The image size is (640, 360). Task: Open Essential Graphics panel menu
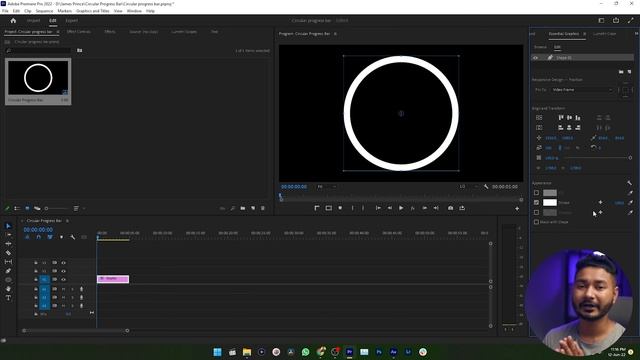(x=584, y=34)
